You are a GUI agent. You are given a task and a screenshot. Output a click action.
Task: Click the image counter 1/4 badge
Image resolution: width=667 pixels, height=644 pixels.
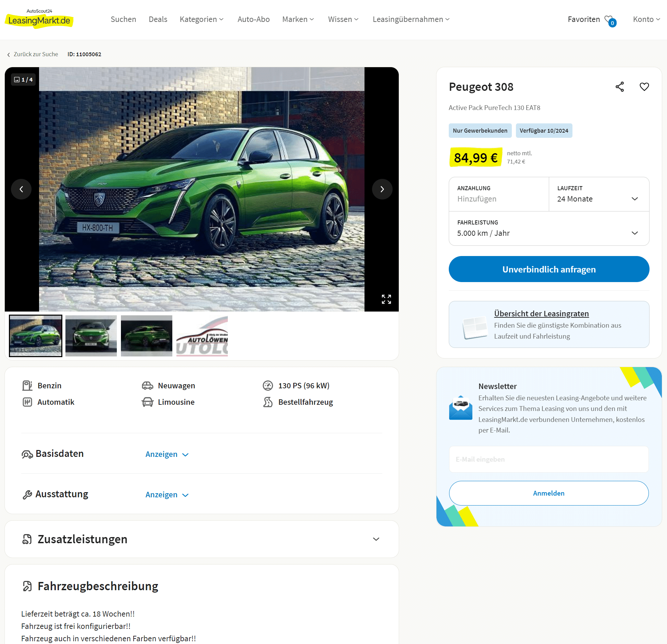pyautogui.click(x=23, y=80)
